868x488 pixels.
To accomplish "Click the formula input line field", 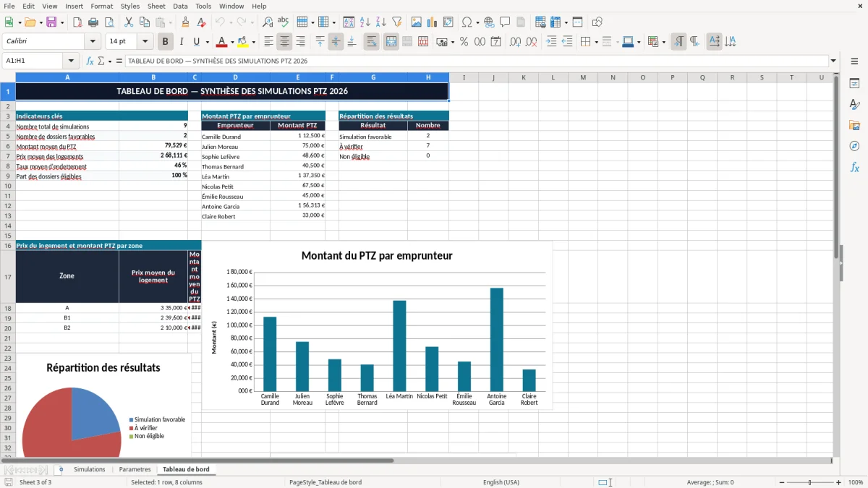I will [x=476, y=61].
